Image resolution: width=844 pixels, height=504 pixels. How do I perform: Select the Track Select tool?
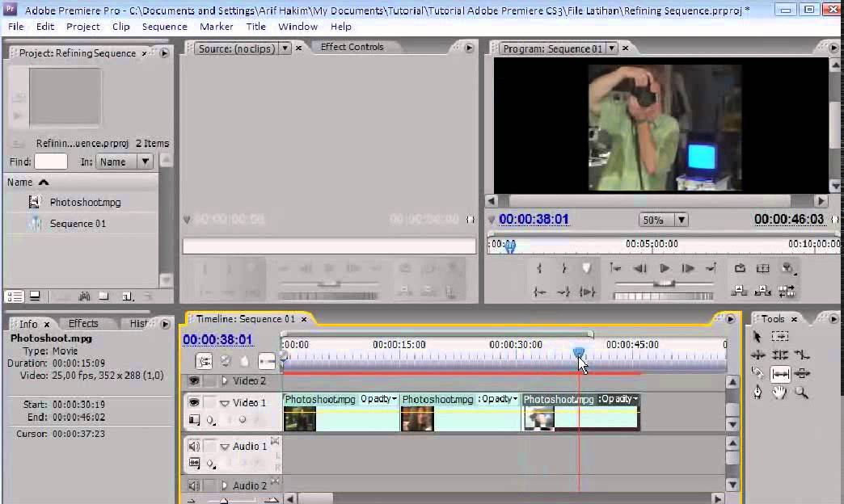point(779,337)
